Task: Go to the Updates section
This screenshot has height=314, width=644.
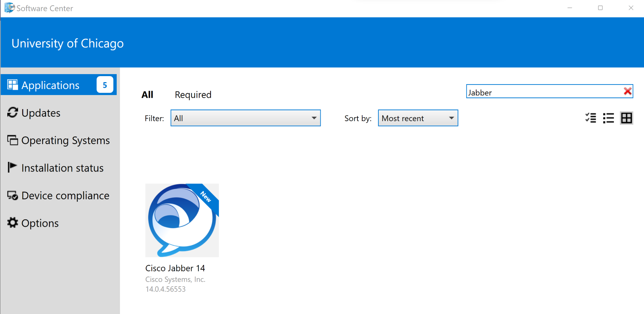Action: (x=41, y=113)
